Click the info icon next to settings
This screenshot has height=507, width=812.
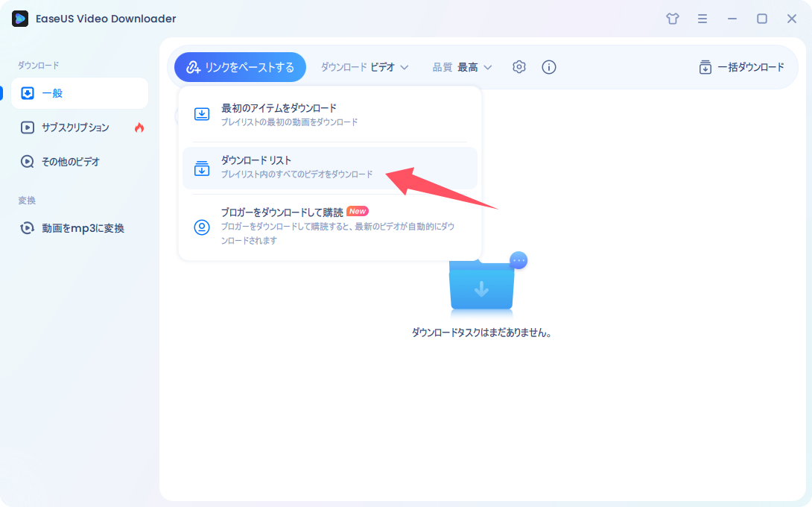pyautogui.click(x=549, y=66)
